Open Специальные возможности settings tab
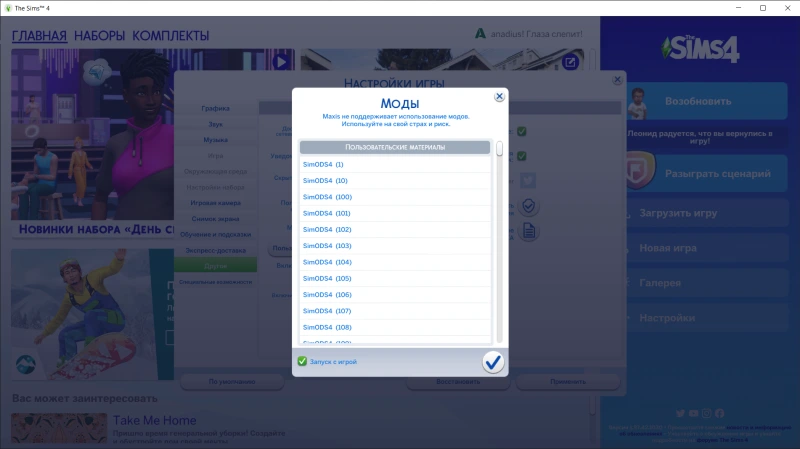 pos(215,282)
